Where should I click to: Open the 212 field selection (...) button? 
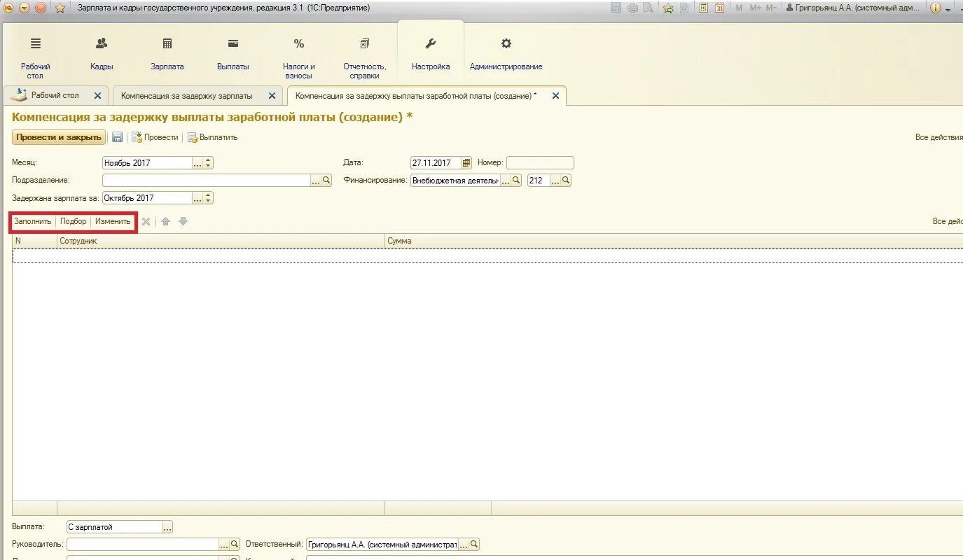[555, 180]
